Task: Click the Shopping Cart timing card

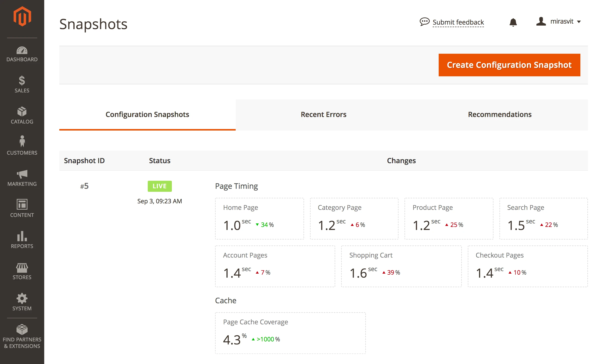Action: [401, 266]
